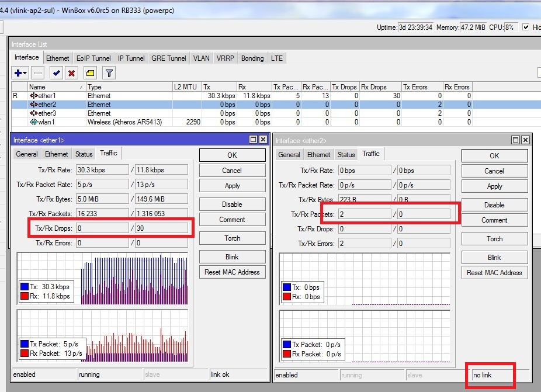Select the ether3 interface row
The width and height of the screenshot is (541, 392).
(x=241, y=113)
